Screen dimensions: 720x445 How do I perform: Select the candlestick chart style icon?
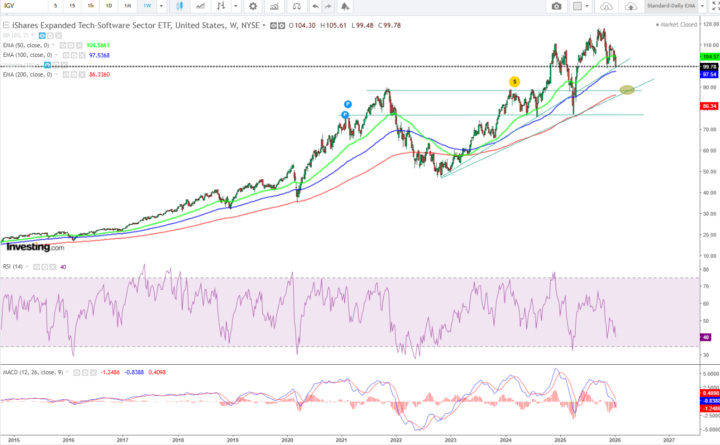coord(180,6)
